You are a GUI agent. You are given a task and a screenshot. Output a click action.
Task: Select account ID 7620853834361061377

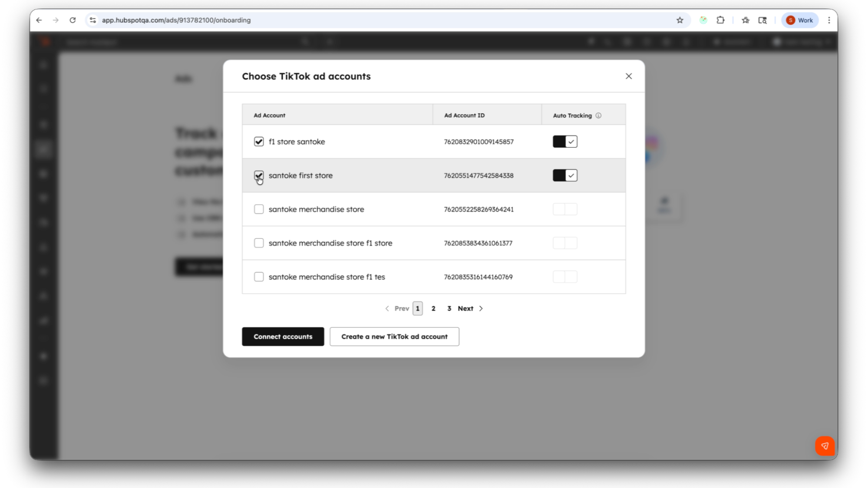coord(478,244)
